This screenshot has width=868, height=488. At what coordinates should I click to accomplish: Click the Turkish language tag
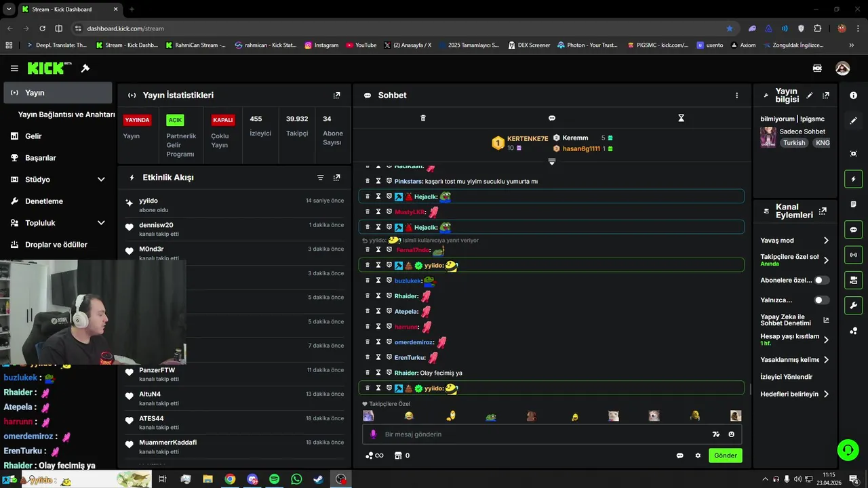coord(794,143)
